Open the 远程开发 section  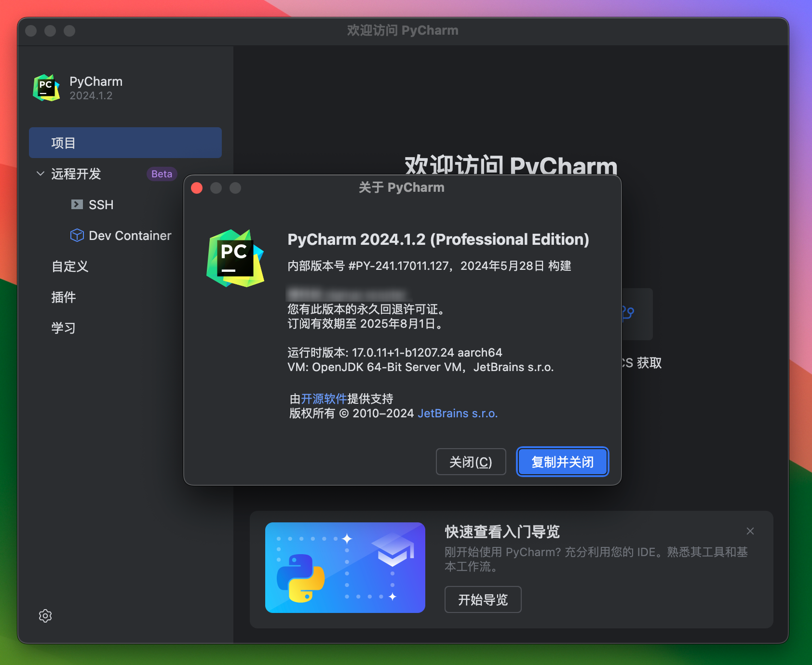76,173
